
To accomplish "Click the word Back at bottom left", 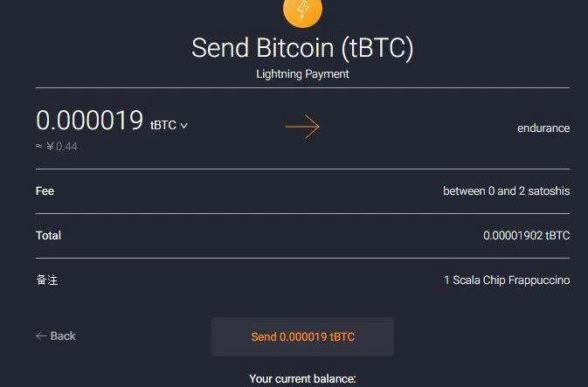I will tap(63, 336).
